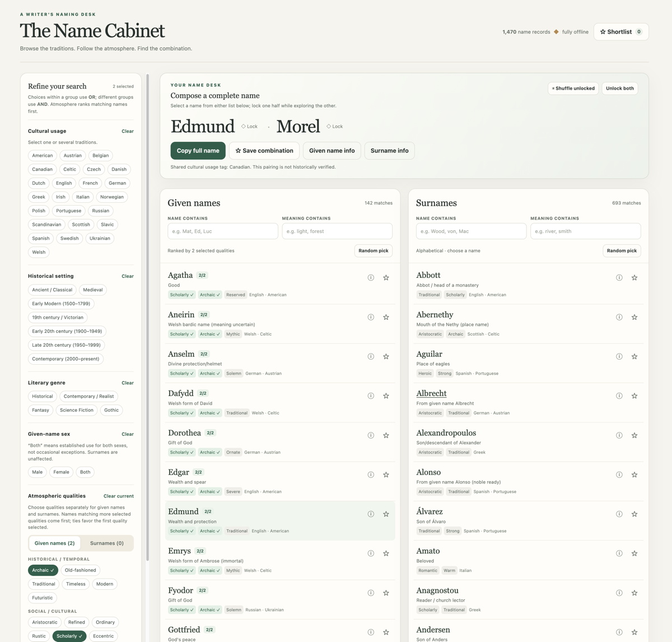Viewport: 672px width, 642px height.
Task: Open Given name info
Action: 332,151
